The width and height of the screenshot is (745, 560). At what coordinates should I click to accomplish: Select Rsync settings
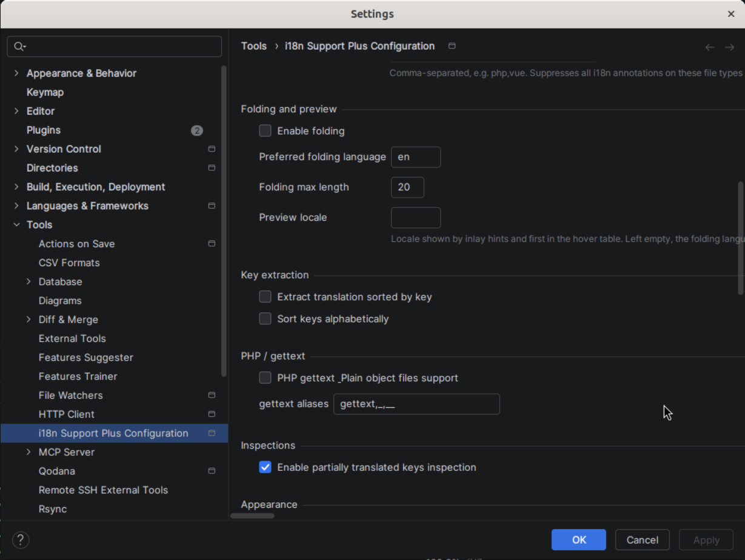coord(53,509)
